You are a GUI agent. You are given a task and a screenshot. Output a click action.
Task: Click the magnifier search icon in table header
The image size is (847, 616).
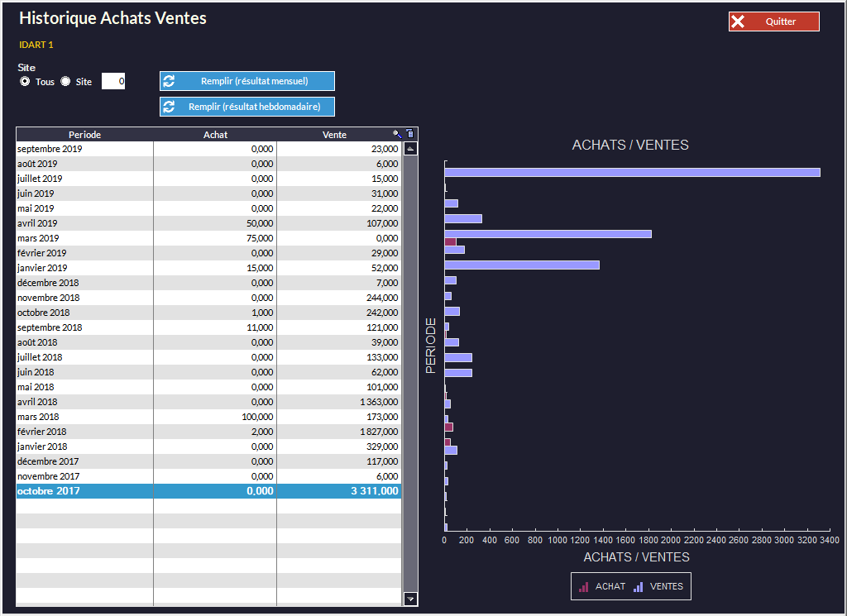(x=397, y=134)
